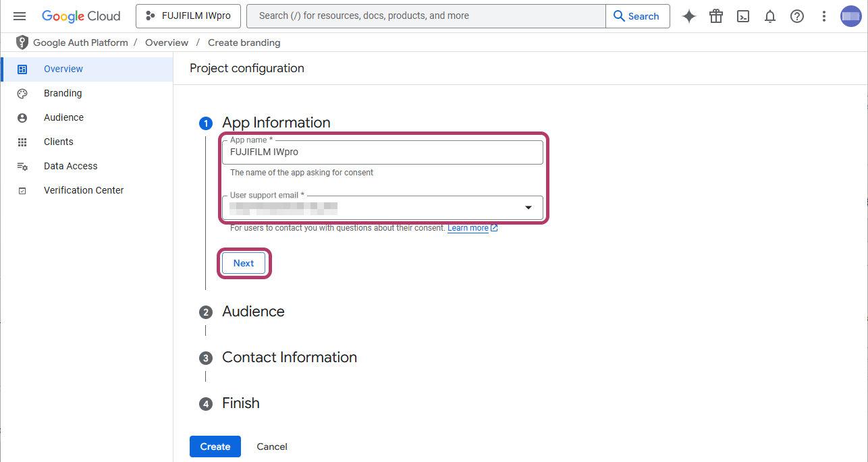868x462 pixels.
Task: Open the hamburger navigation menu
Action: tap(20, 16)
